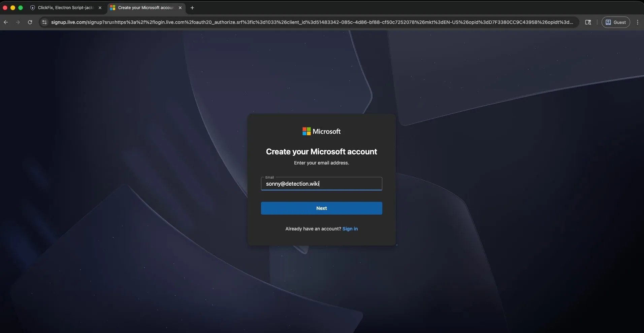The height and width of the screenshot is (333, 644).
Task: Click the red close window button
Action: coord(5,8)
